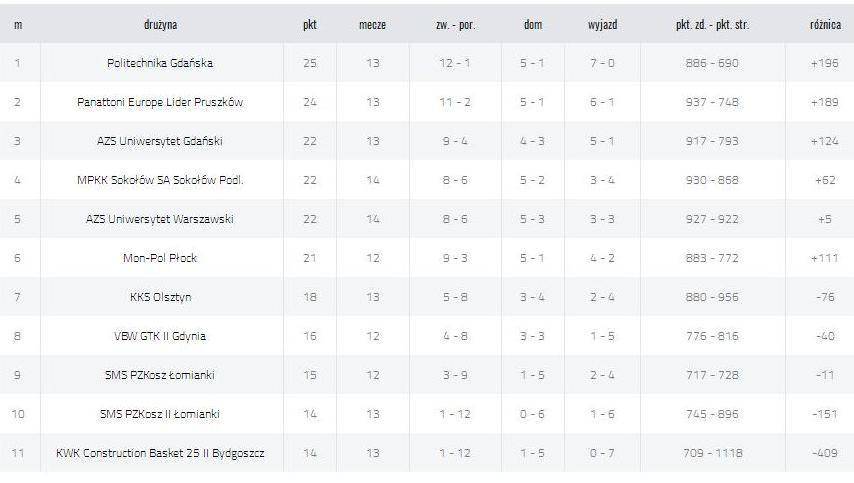854x483 pixels.
Task: Click the 'dom' column header
Action: click(533, 25)
